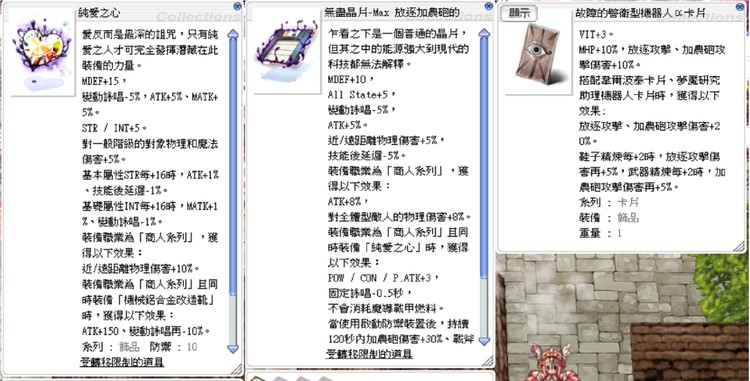750x381 pixels.
Task: Click the STR / INT+5 line
Action: tap(114, 128)
